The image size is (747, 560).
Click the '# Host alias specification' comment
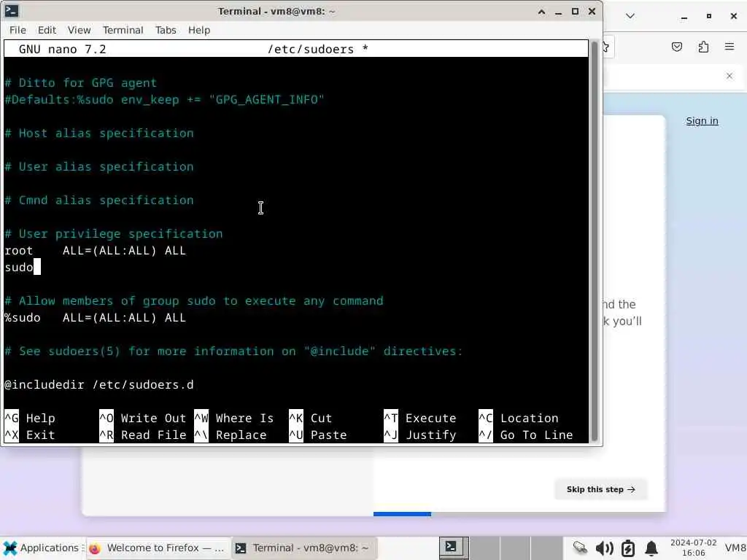click(x=99, y=133)
